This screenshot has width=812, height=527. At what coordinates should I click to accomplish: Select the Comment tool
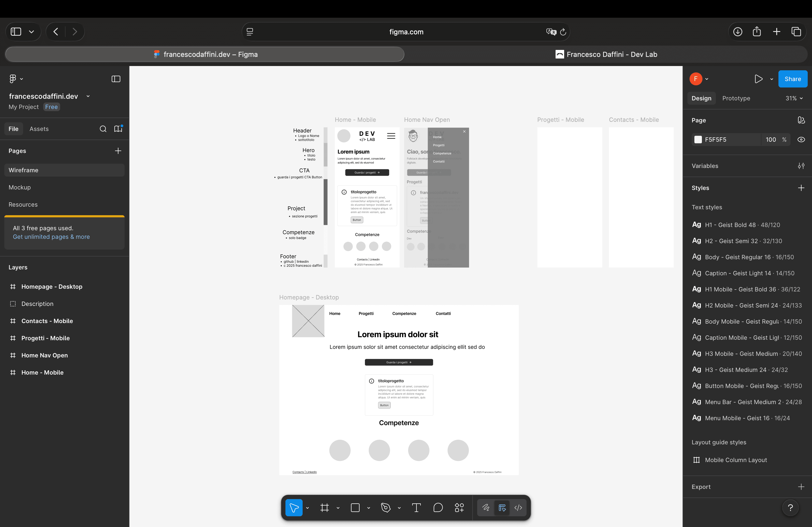pos(438,508)
